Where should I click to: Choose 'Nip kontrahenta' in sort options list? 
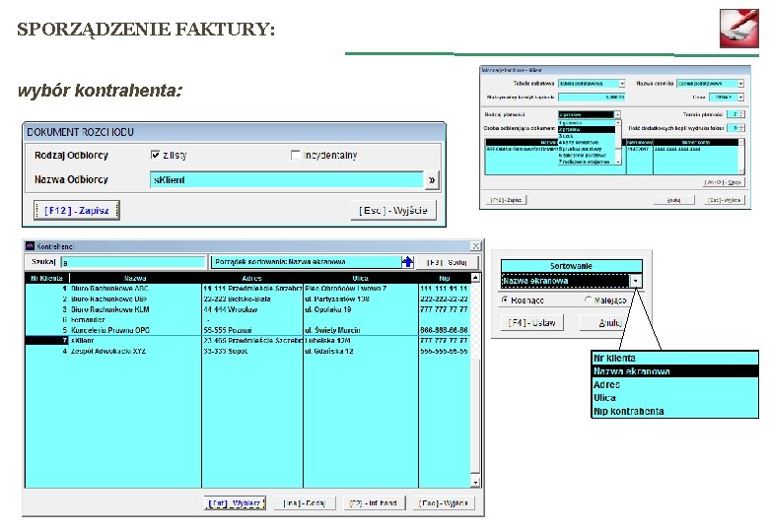coord(675,412)
